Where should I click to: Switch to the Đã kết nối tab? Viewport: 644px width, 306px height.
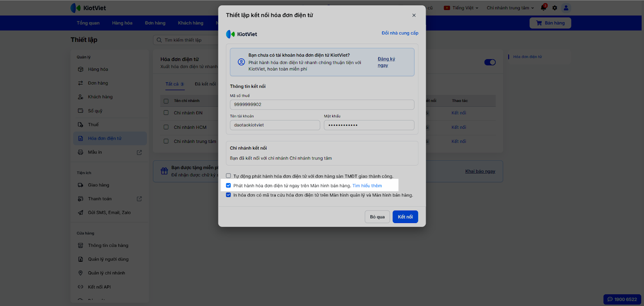click(x=205, y=84)
